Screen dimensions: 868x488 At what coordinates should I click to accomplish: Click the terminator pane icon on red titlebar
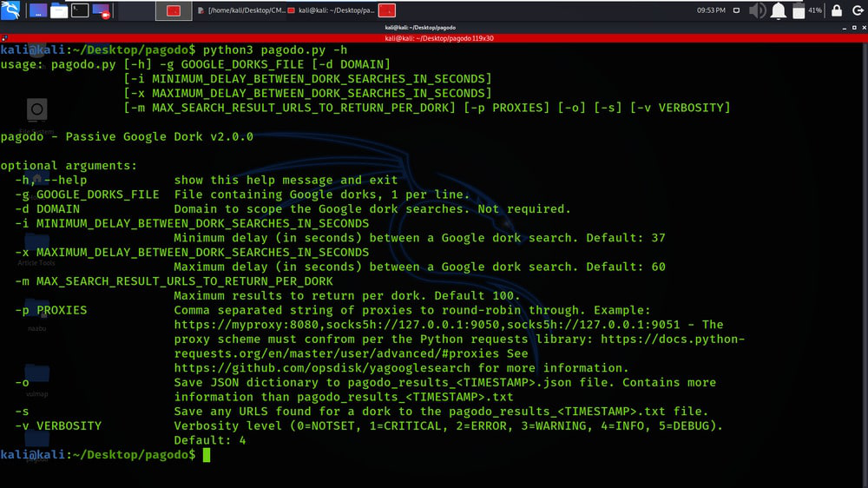tap(4, 38)
